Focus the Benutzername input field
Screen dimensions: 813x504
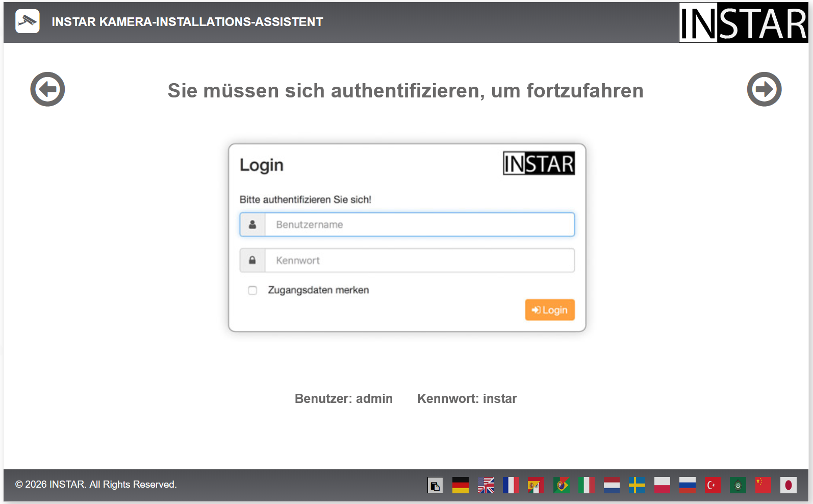420,224
